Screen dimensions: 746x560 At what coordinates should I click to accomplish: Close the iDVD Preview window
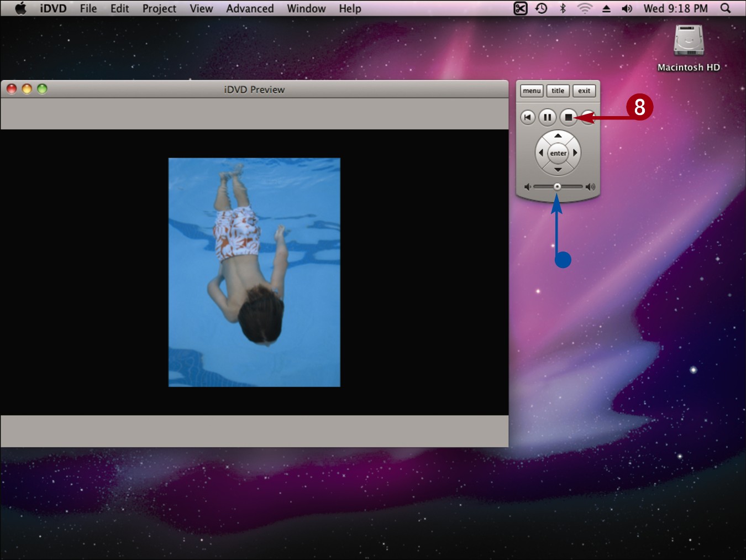coord(12,88)
